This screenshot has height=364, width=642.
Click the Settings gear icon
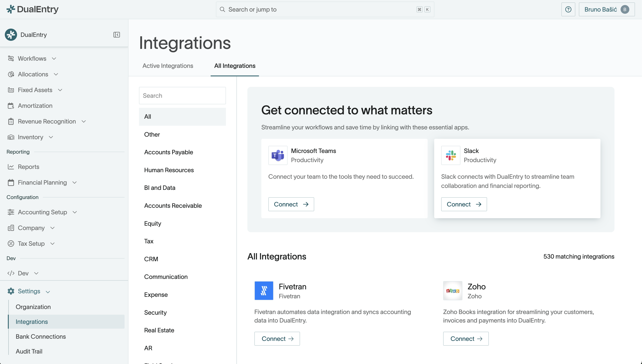[x=11, y=291]
